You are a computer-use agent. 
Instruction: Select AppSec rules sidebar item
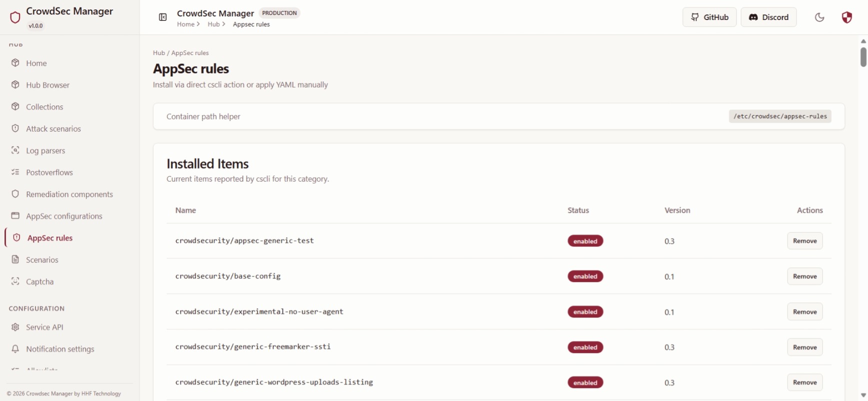(x=70, y=237)
